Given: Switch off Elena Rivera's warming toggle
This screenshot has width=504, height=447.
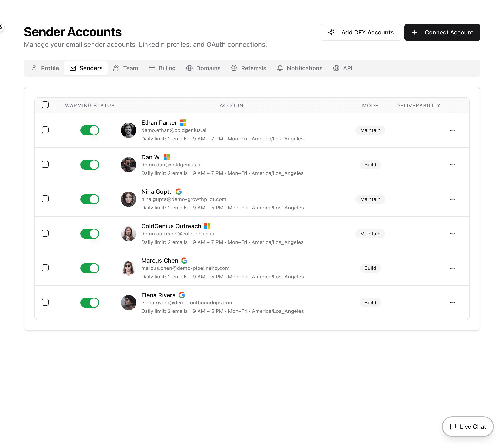Looking at the screenshot, I should (x=90, y=303).
